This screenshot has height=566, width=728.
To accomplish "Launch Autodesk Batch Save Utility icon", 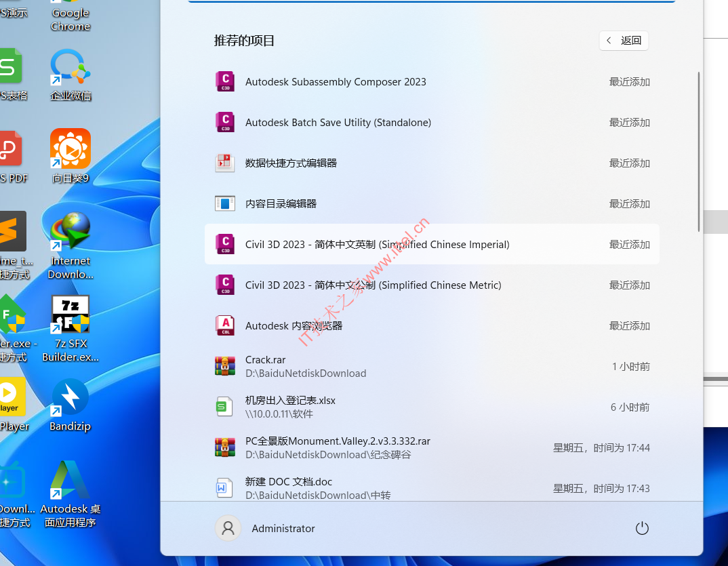I will click(x=225, y=122).
